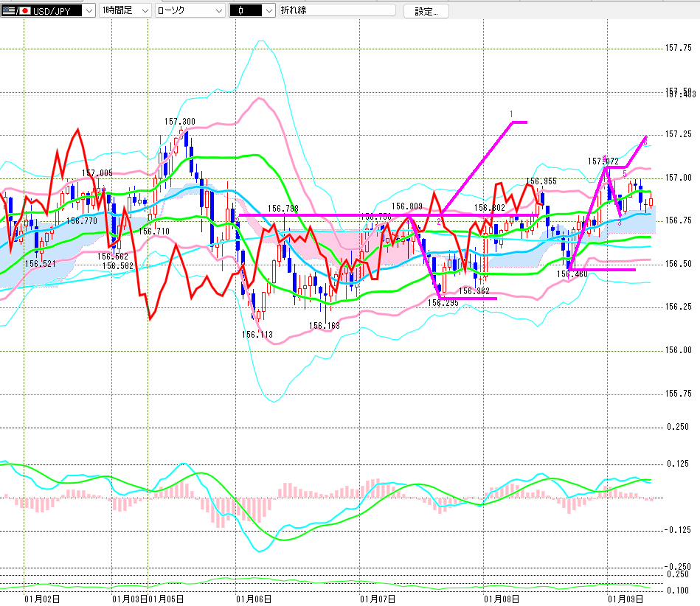Screen dimensions: 700x606
Task: Select the 156.113 low price label
Action: [257, 335]
